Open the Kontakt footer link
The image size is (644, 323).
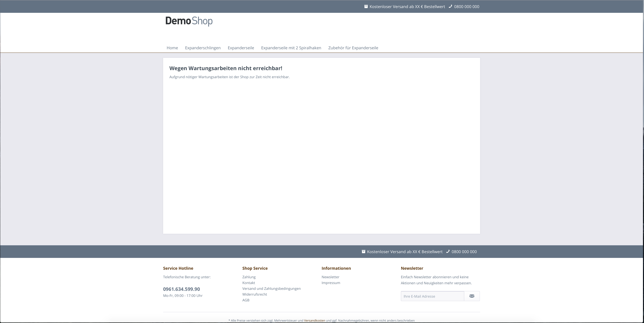[x=249, y=283]
